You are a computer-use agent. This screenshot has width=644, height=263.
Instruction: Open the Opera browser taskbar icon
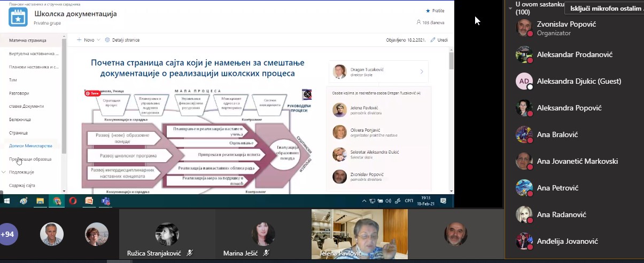pyautogui.click(x=73, y=201)
